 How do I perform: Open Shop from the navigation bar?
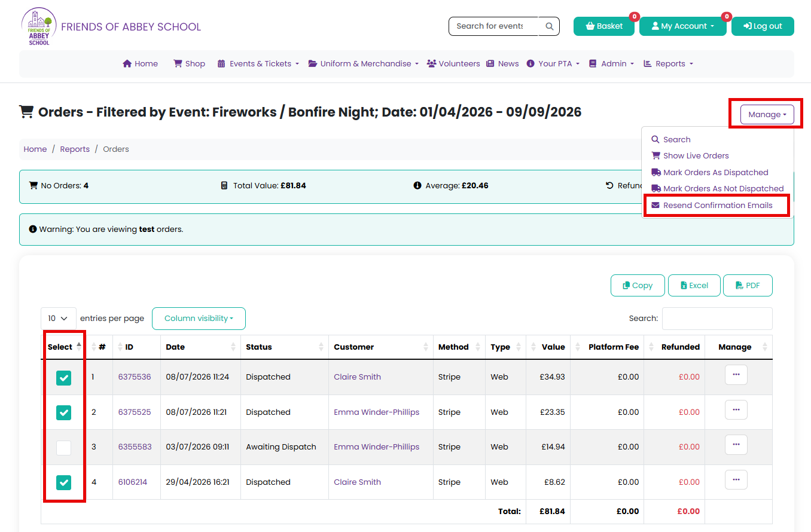(189, 64)
